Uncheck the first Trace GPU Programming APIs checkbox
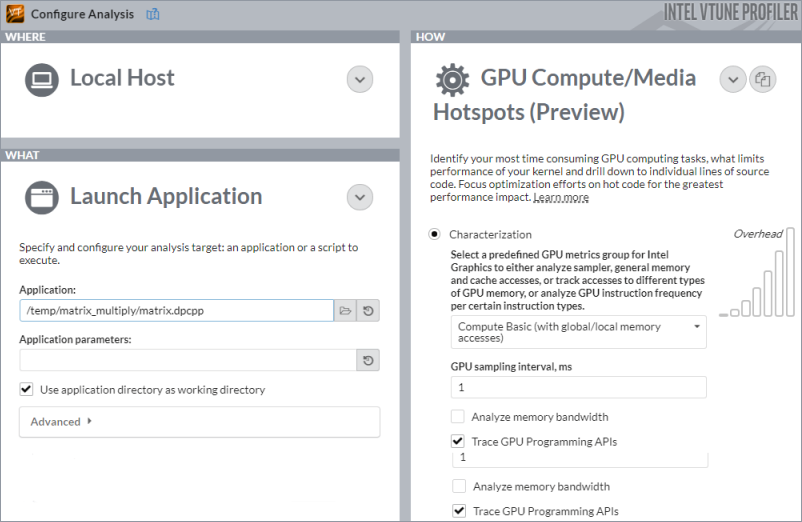802x522 pixels. click(x=457, y=441)
